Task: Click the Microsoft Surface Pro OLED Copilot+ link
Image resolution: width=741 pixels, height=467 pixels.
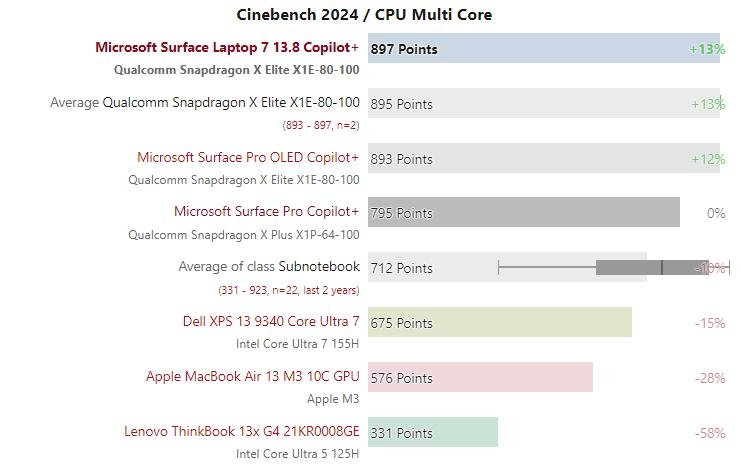Action: [x=248, y=157]
